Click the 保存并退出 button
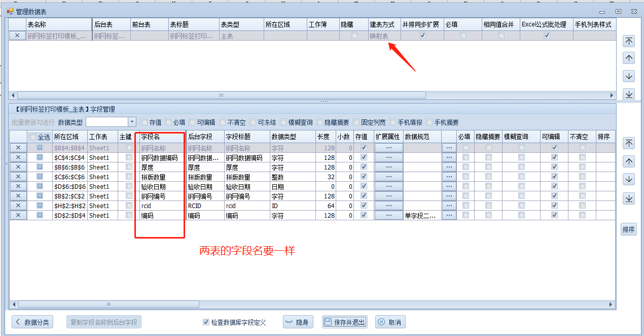 pyautogui.click(x=344, y=322)
